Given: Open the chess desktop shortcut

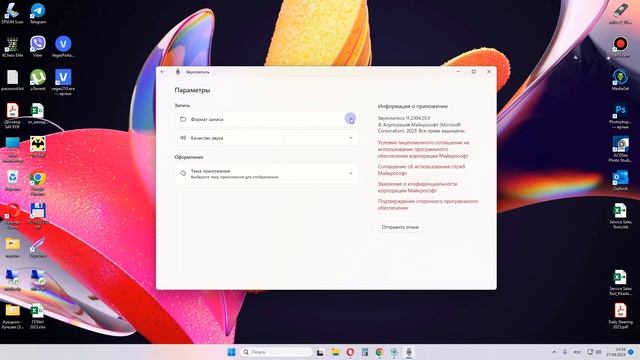Looking at the screenshot, I should pyautogui.click(x=12, y=46).
